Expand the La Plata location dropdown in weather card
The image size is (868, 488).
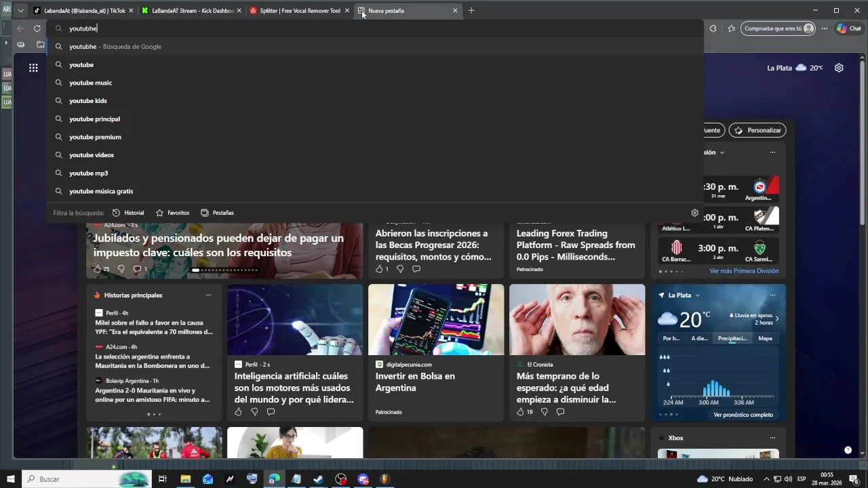[x=697, y=296]
